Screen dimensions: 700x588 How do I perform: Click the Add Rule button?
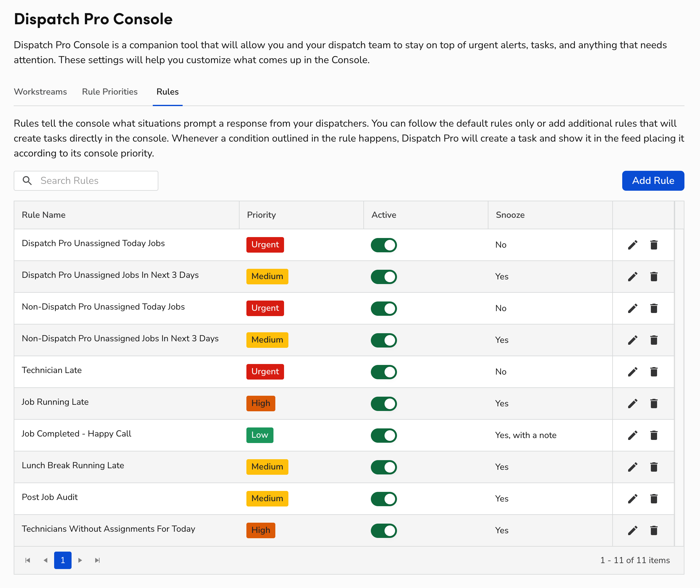[653, 180]
